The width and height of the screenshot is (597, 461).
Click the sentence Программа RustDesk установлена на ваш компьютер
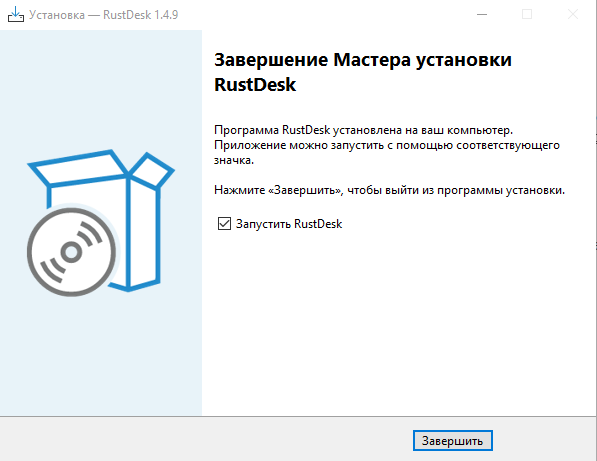(363, 130)
